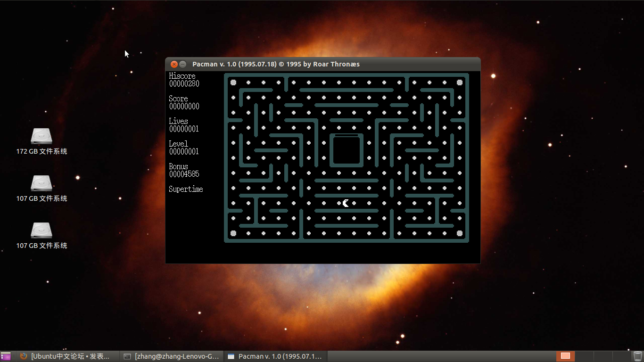Select the upper 107 GB filesystem drive
Screen dimensions: 644x362
[x=41, y=183]
